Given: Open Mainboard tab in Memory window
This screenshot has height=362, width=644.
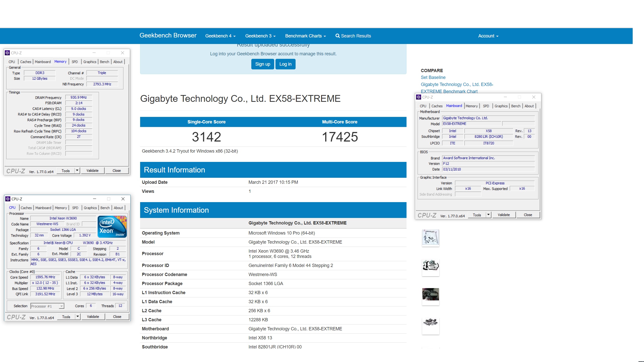Looking at the screenshot, I should pyautogui.click(x=43, y=62).
